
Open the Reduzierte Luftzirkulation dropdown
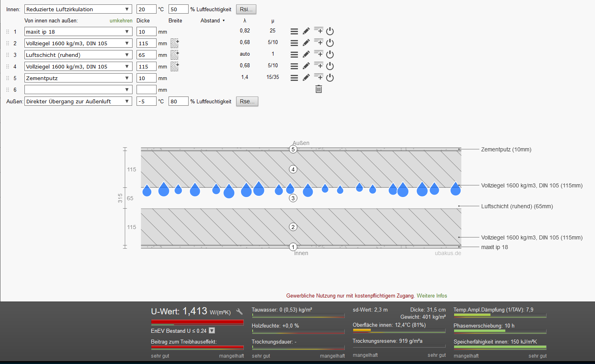78,9
